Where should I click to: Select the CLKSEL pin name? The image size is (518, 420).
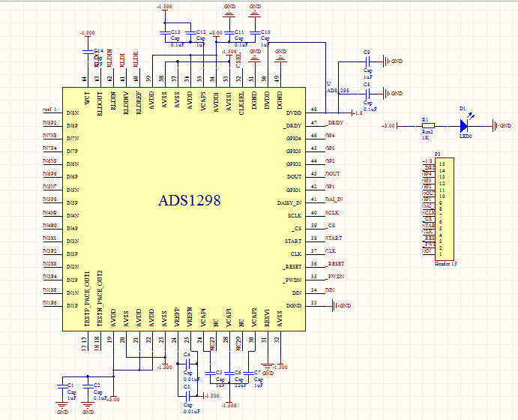(x=241, y=103)
